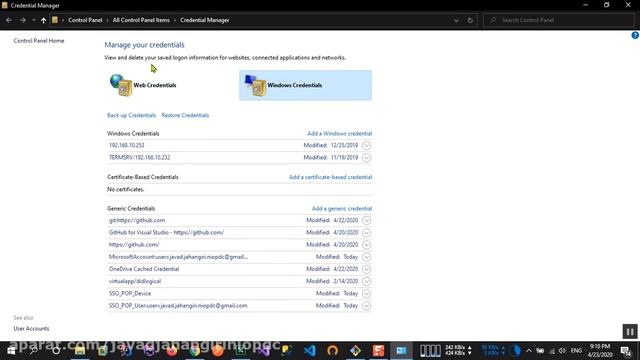Click Add a generic credential
The image size is (640, 360).
(342, 209)
